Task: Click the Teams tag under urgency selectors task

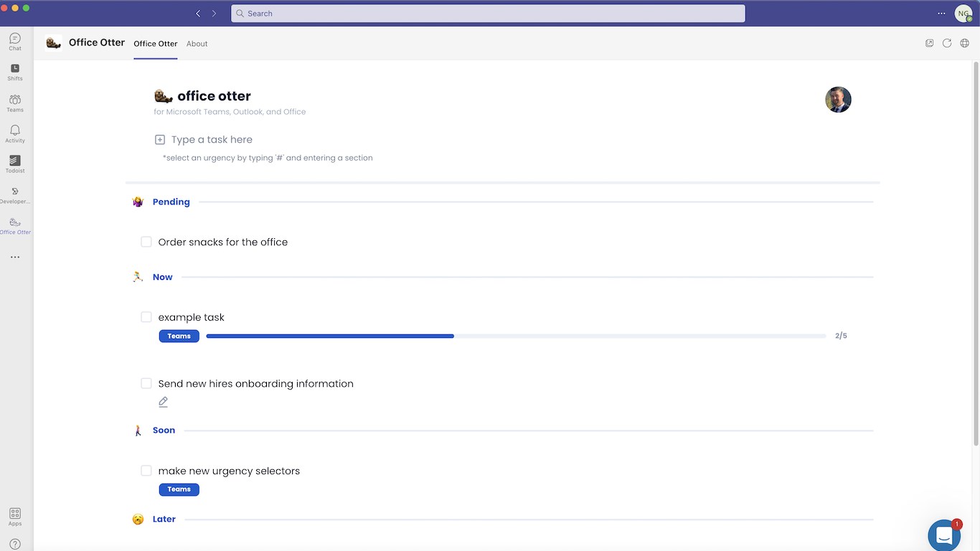Action: click(x=179, y=489)
